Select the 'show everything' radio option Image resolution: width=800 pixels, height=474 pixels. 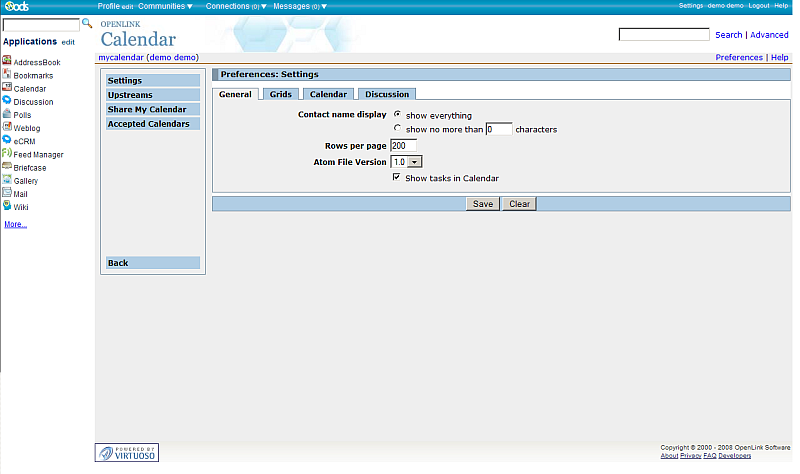tap(398, 115)
